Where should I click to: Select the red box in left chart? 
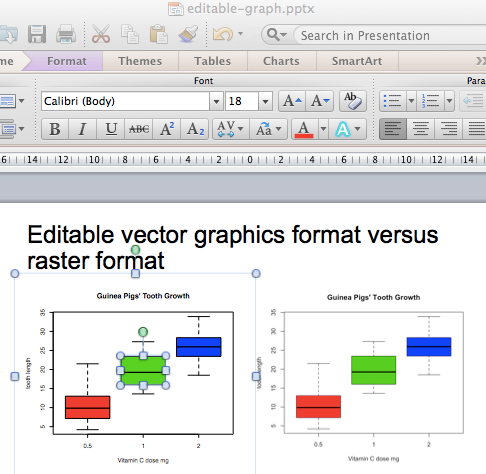click(x=88, y=407)
